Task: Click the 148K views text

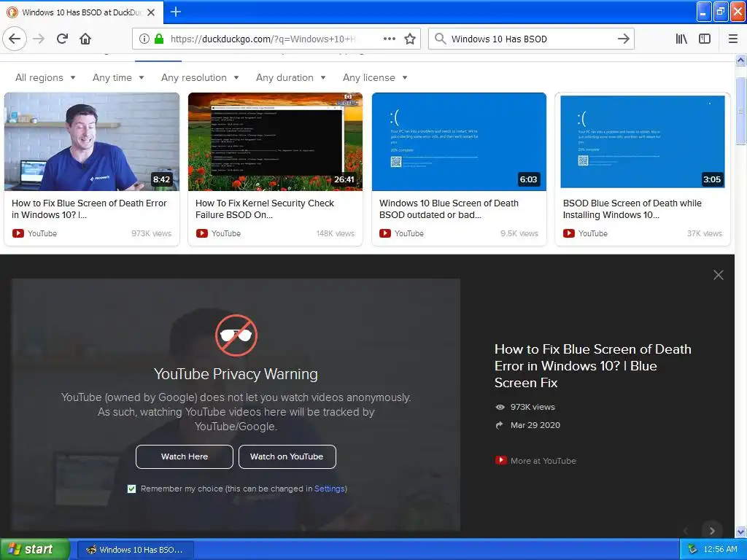Action: (336, 233)
